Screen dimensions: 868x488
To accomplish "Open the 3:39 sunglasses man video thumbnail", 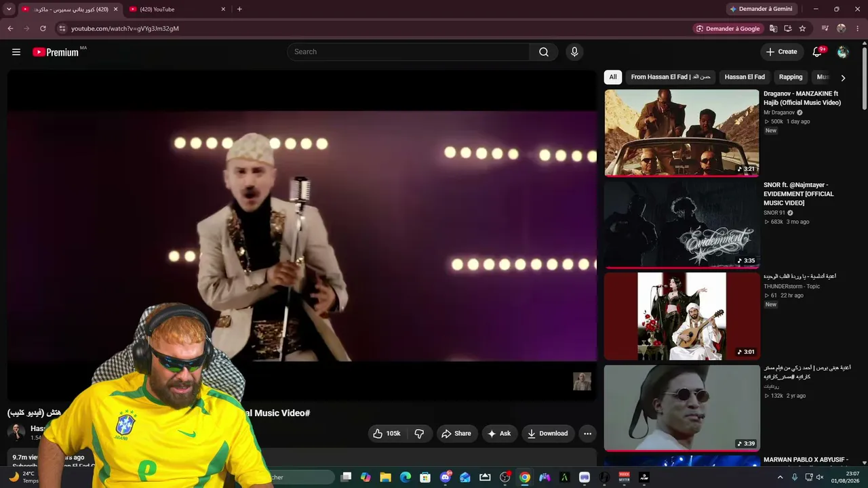I will point(682,408).
